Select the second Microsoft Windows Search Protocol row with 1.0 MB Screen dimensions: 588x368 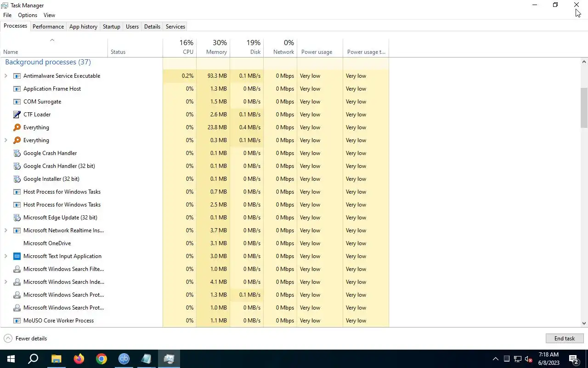click(194, 308)
